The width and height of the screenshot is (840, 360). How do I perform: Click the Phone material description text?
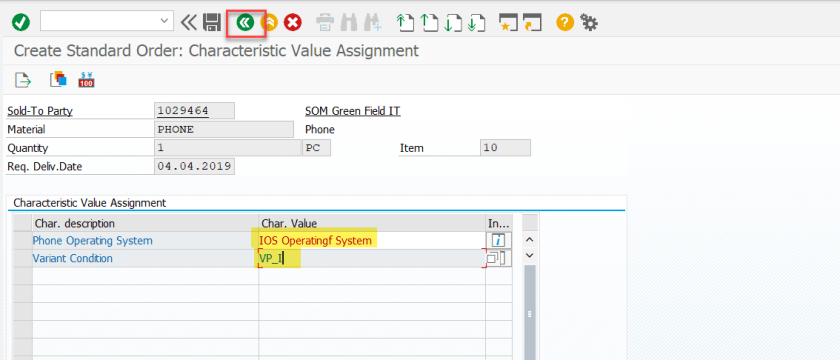320,129
